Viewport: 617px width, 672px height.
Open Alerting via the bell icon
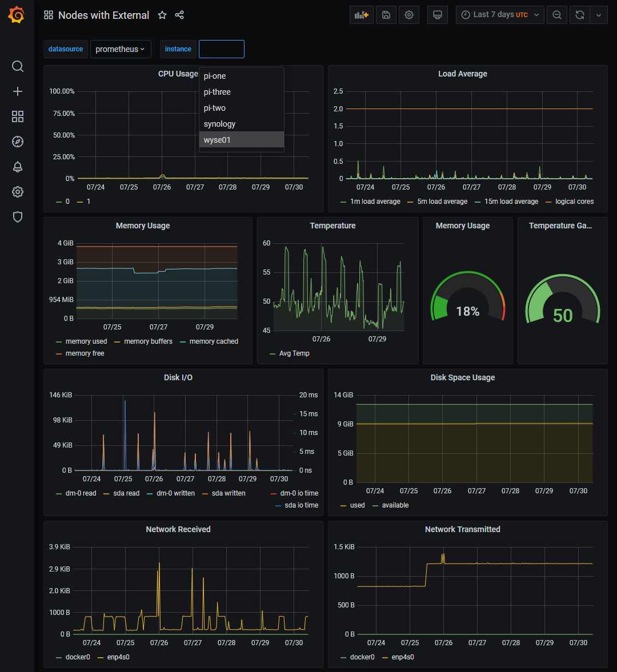point(17,167)
